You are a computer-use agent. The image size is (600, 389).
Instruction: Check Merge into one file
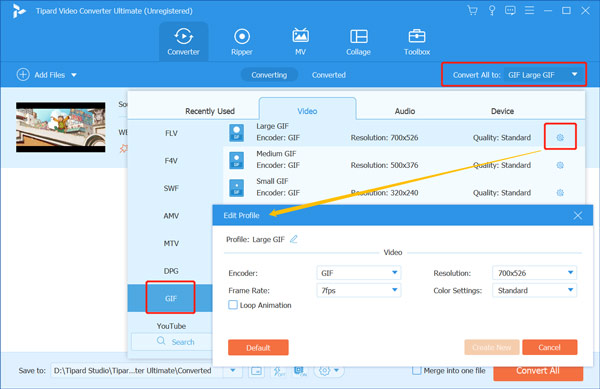click(417, 370)
